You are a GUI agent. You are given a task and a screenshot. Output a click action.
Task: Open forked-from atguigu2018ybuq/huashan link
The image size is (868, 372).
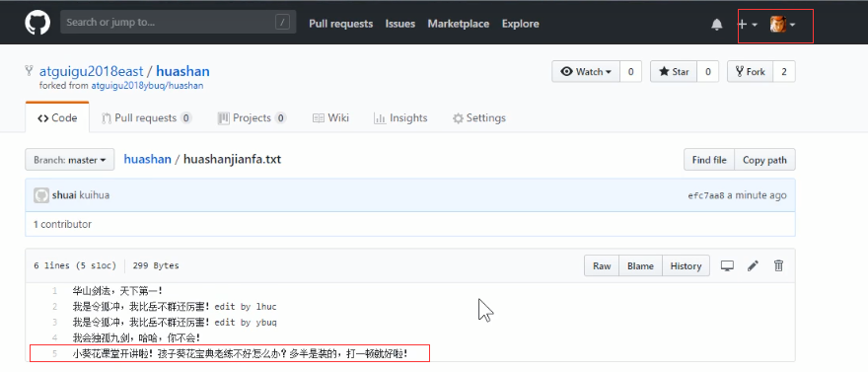point(147,86)
